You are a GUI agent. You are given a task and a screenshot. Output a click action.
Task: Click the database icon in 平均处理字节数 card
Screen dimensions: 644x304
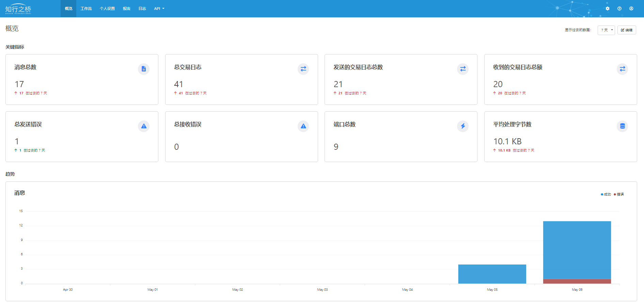point(622,126)
